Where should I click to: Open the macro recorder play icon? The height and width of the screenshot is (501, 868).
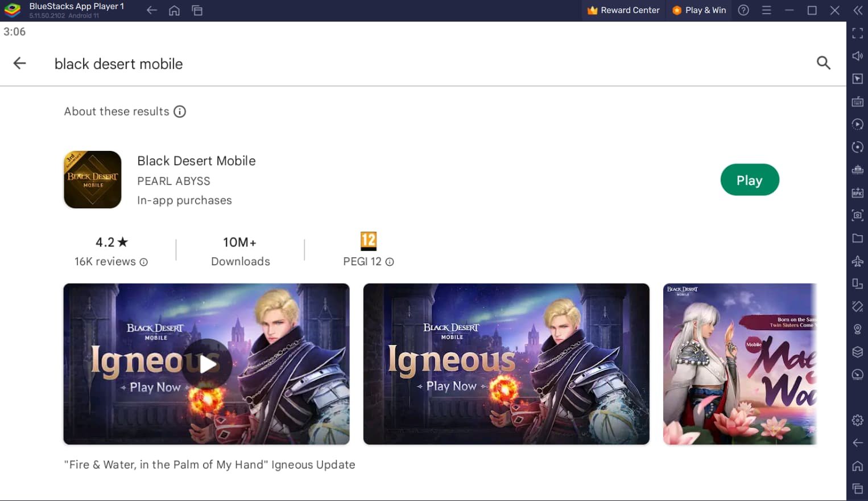857,124
